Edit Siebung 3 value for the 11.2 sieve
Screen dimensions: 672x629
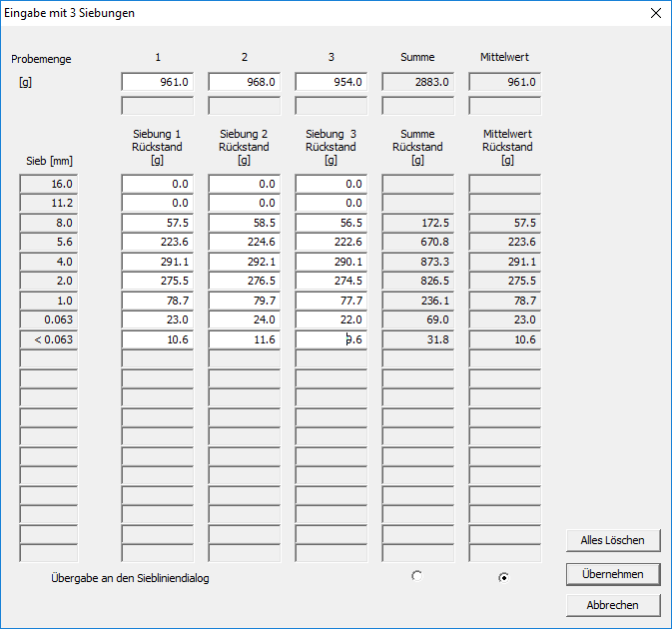331,203
